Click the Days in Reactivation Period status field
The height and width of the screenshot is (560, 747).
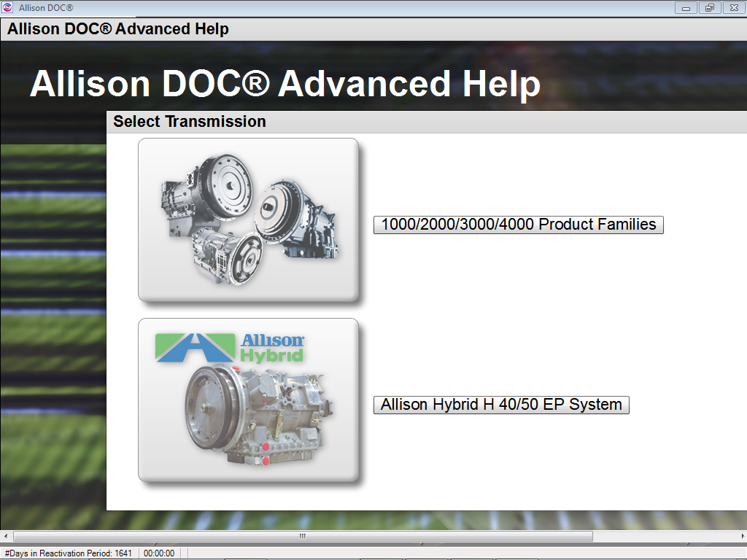pyautogui.click(x=66, y=553)
